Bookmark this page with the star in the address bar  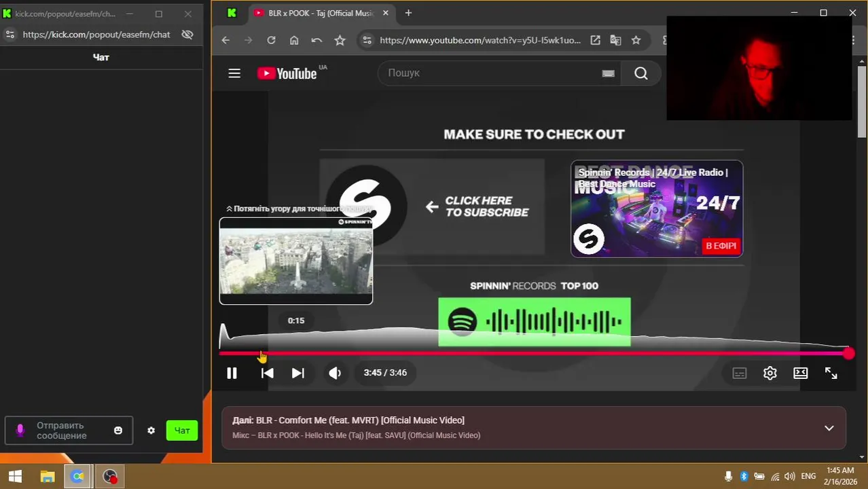click(x=636, y=40)
